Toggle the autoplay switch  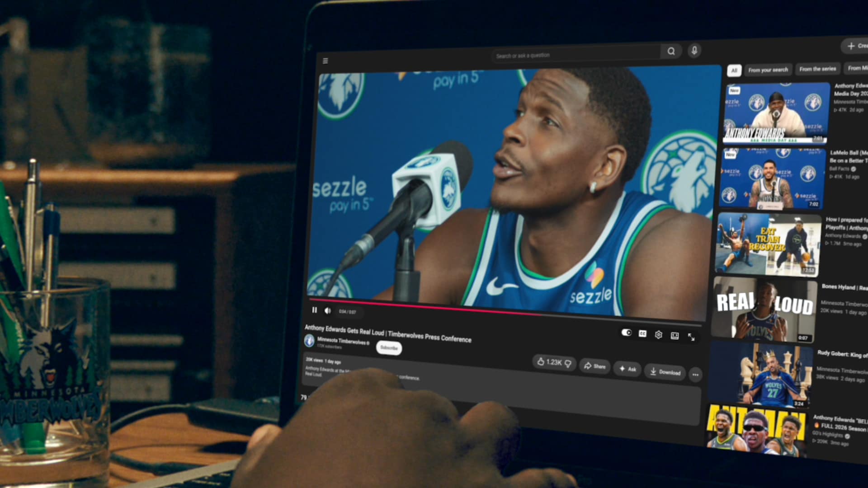[x=626, y=333]
